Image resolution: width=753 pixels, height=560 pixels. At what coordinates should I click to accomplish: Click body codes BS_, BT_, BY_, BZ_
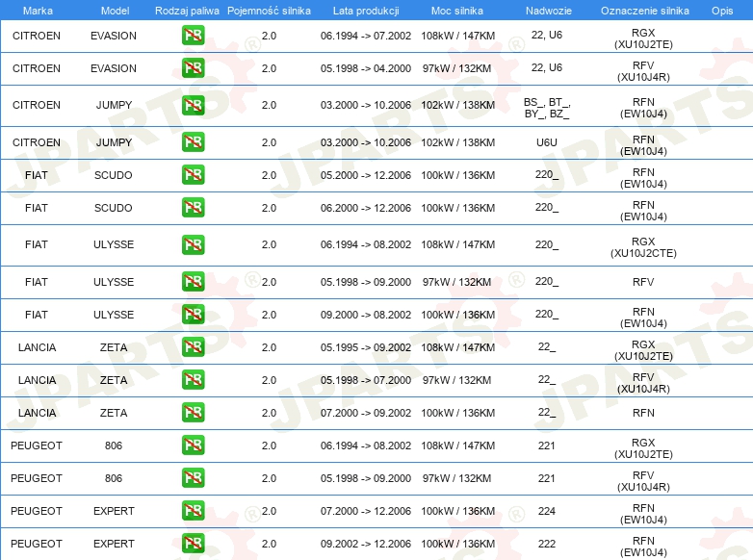click(547, 108)
